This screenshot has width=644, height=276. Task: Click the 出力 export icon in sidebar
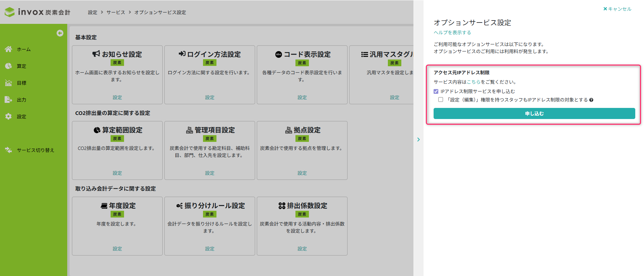8,100
